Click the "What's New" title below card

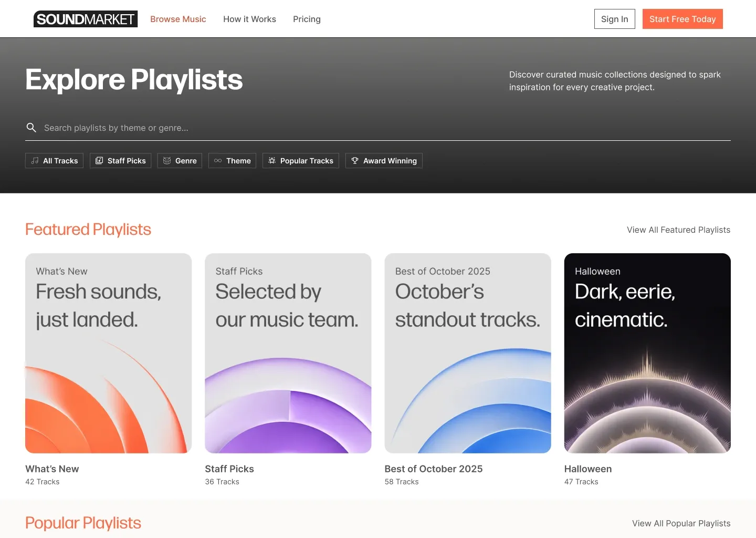coord(52,469)
